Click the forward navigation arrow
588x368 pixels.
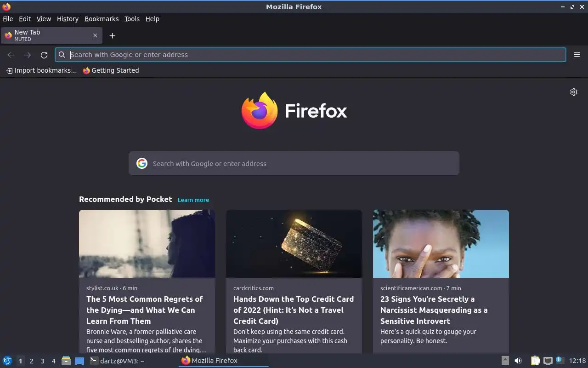(28, 55)
